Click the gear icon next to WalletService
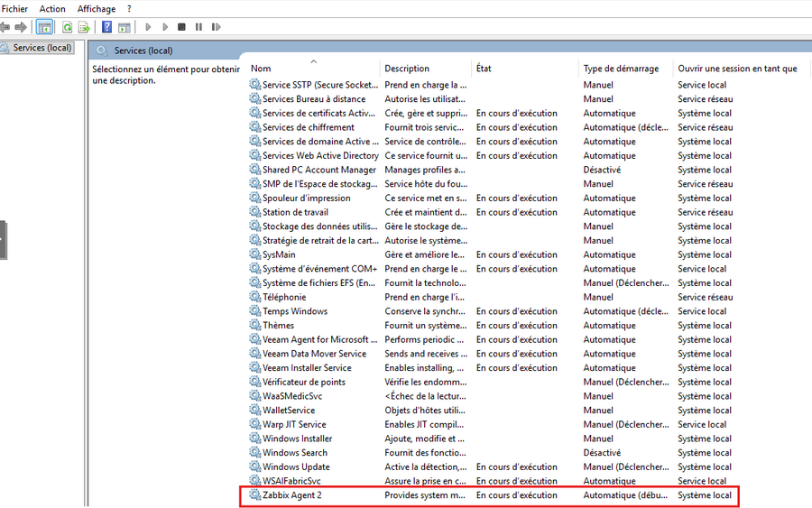Viewport: 812px width, 508px height. pyautogui.click(x=254, y=410)
